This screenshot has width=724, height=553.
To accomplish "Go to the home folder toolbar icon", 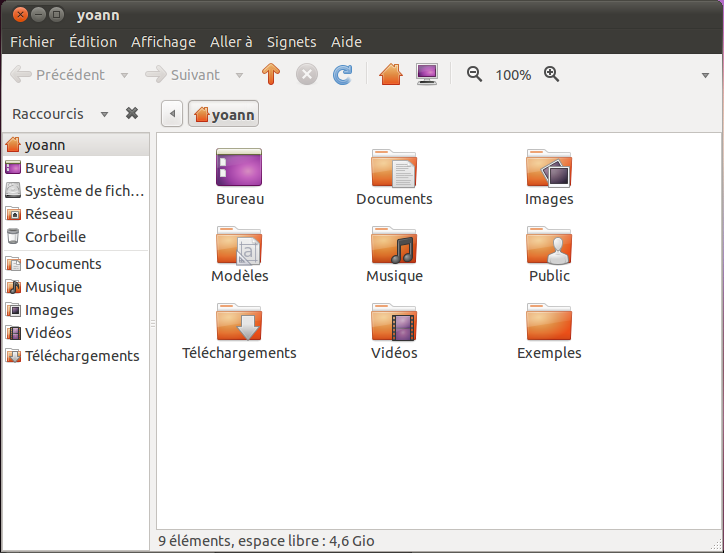I will pyautogui.click(x=391, y=74).
